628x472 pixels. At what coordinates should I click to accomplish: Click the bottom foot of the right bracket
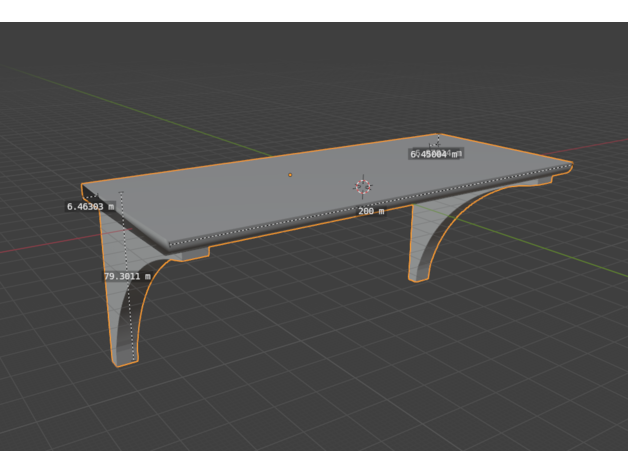tap(419, 276)
